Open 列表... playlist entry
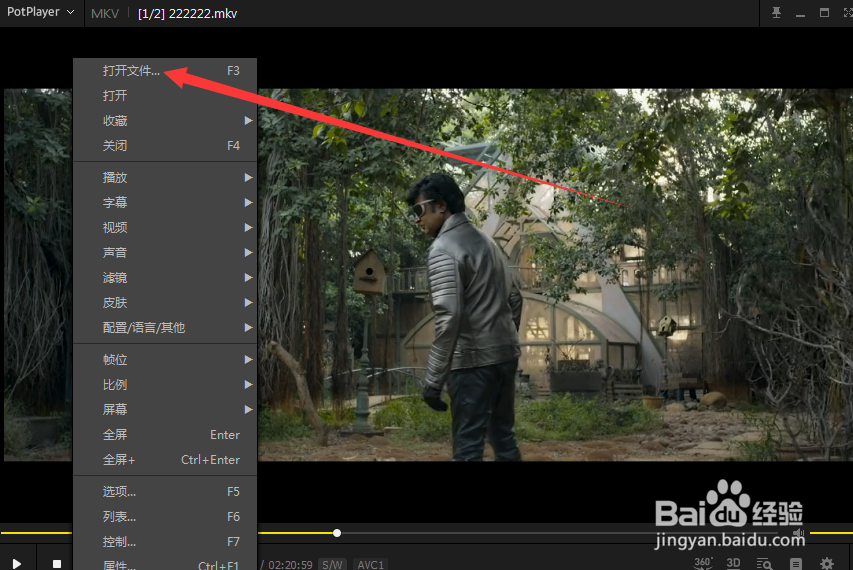The image size is (853, 570). pyautogui.click(x=165, y=517)
